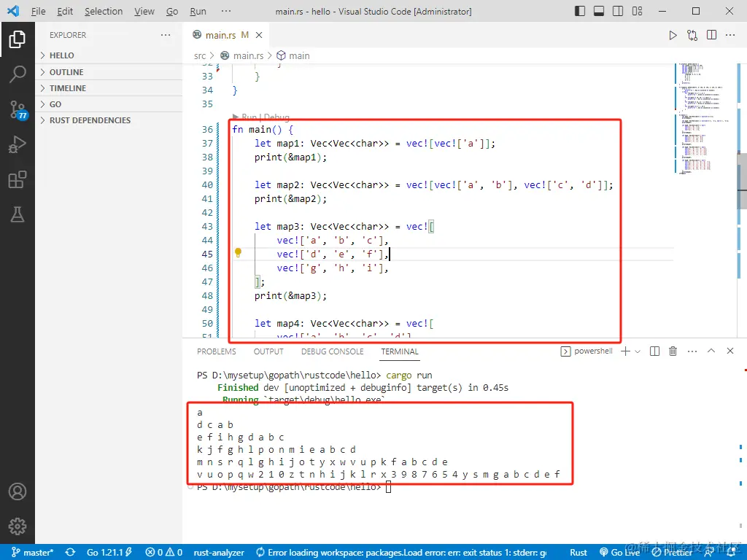747x560 pixels.
Task: Open the Search view icon
Action: [18, 74]
